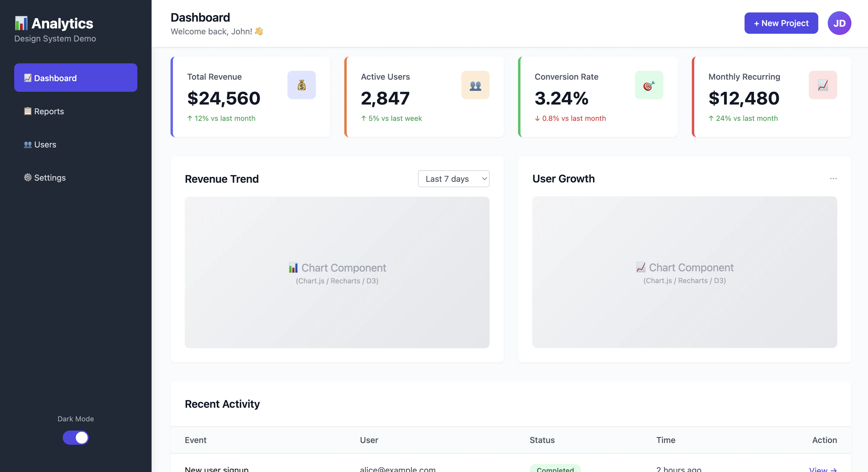868x472 pixels.
Task: Click the User Growth heading
Action: (563, 179)
